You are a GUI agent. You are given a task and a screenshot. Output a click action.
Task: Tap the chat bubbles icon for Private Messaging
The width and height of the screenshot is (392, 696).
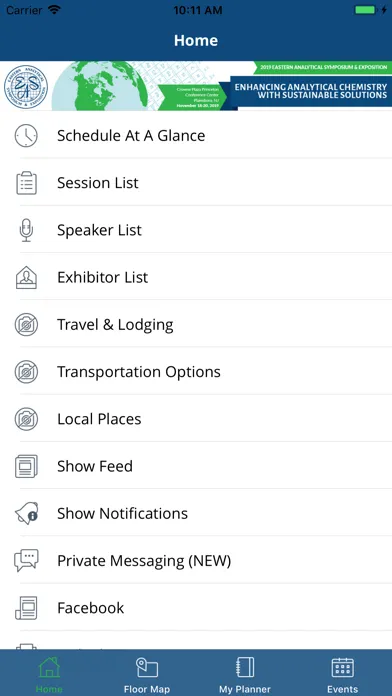[x=26, y=561]
